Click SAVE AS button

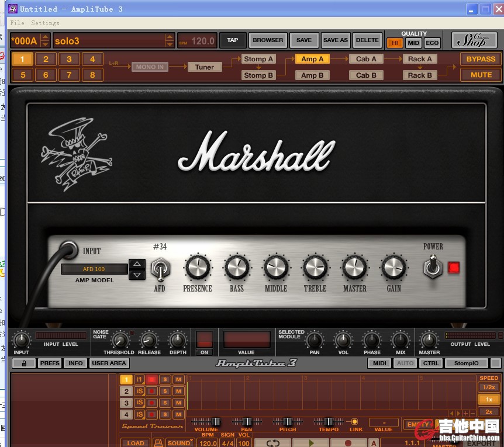[x=335, y=40]
